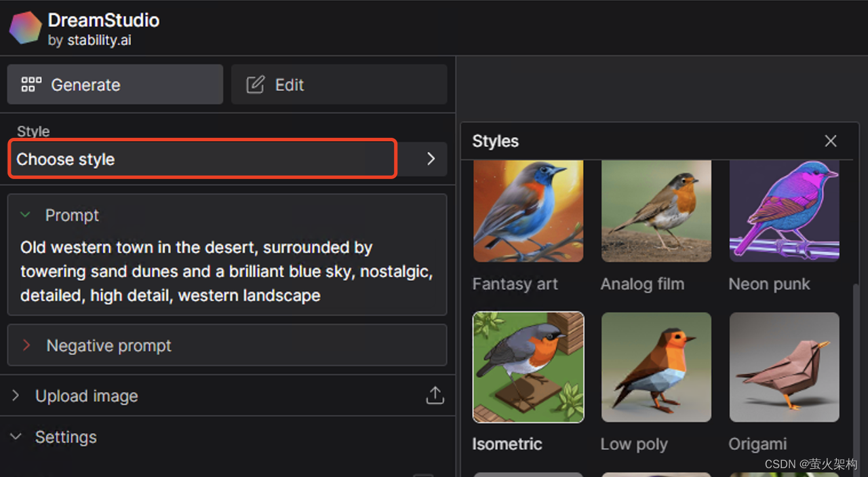Click the arrow beside Choose style
Screen dimensions: 868x477
point(431,159)
